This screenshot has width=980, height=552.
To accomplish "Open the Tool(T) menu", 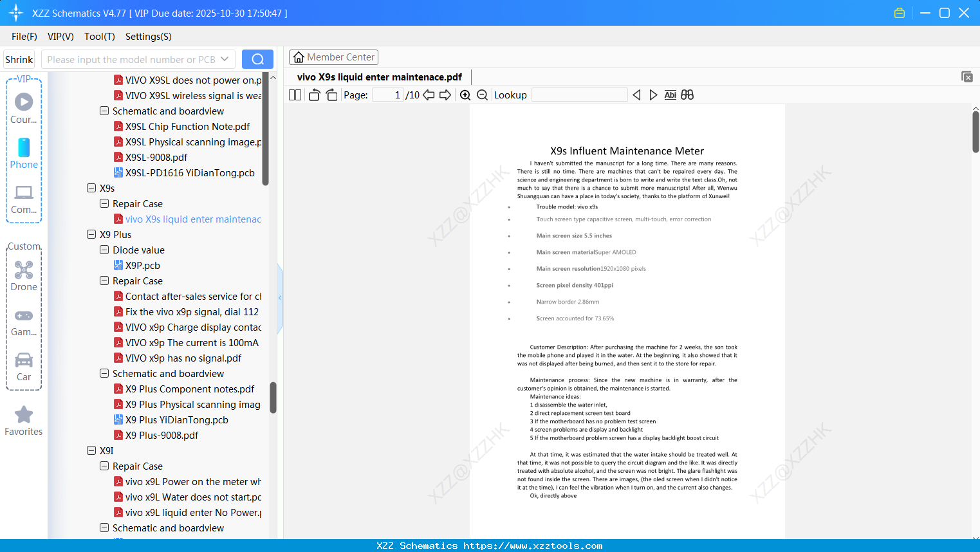I will click(x=100, y=37).
